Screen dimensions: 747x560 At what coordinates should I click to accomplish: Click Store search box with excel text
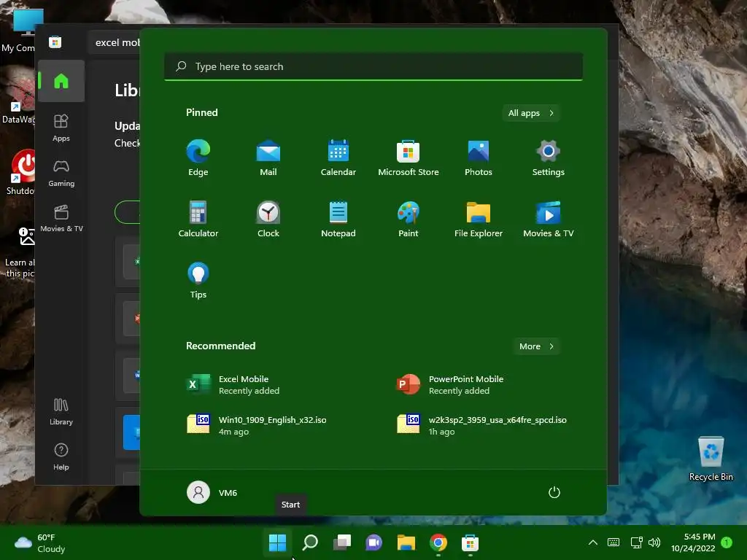(x=115, y=42)
